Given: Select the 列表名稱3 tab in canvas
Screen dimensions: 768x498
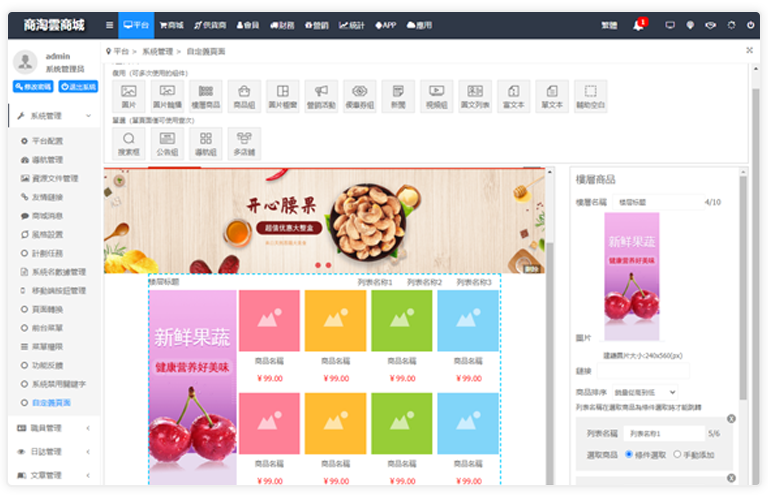Looking at the screenshot, I should (x=474, y=282).
